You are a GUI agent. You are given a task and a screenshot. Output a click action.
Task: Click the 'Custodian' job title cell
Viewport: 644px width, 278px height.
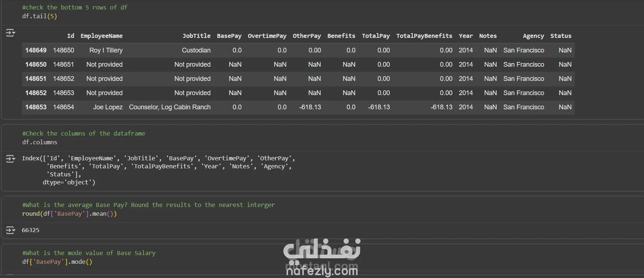[x=196, y=50]
